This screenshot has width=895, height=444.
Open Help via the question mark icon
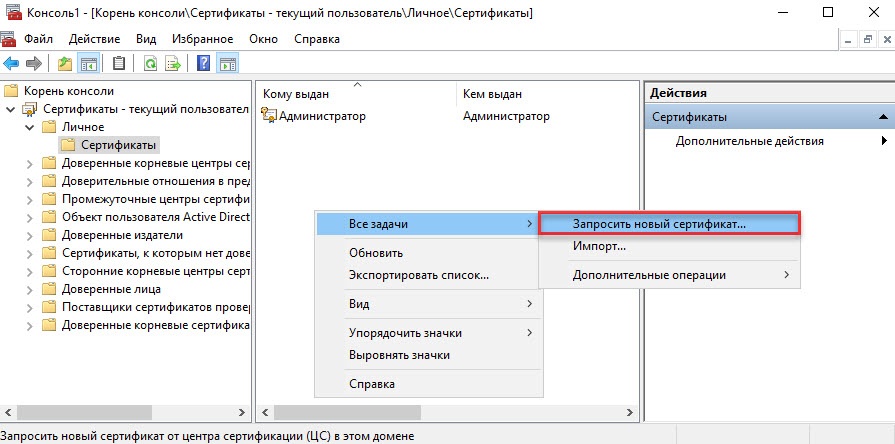203,63
